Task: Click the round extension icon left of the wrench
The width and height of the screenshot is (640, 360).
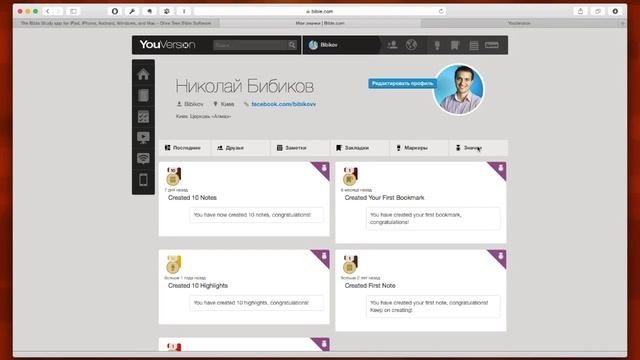Action: click(x=115, y=11)
